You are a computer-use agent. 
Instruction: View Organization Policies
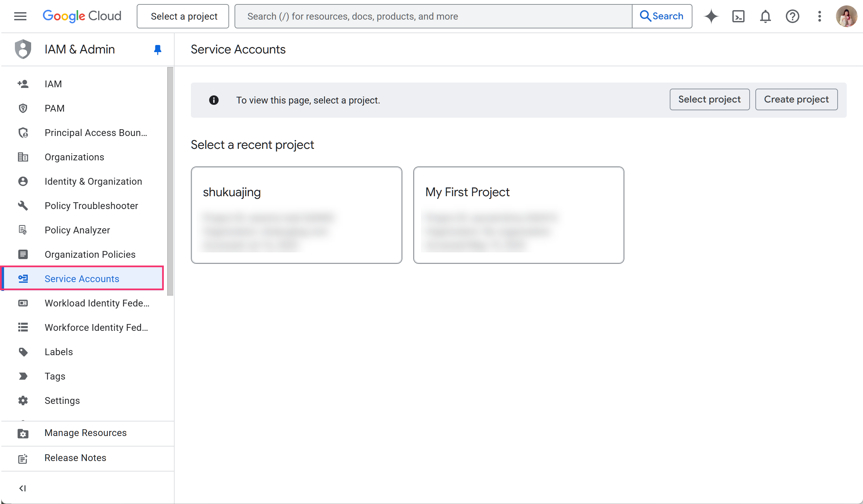coord(83,254)
